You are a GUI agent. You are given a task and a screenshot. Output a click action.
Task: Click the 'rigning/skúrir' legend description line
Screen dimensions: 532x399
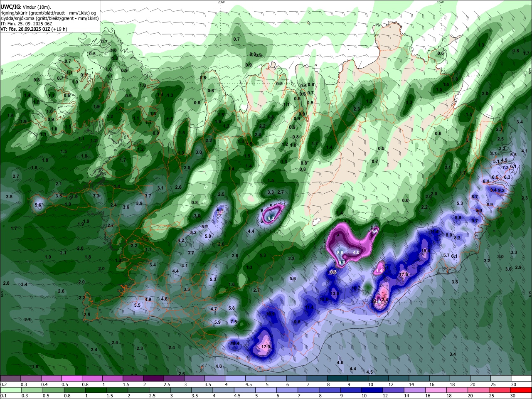pyautogui.click(x=49, y=13)
